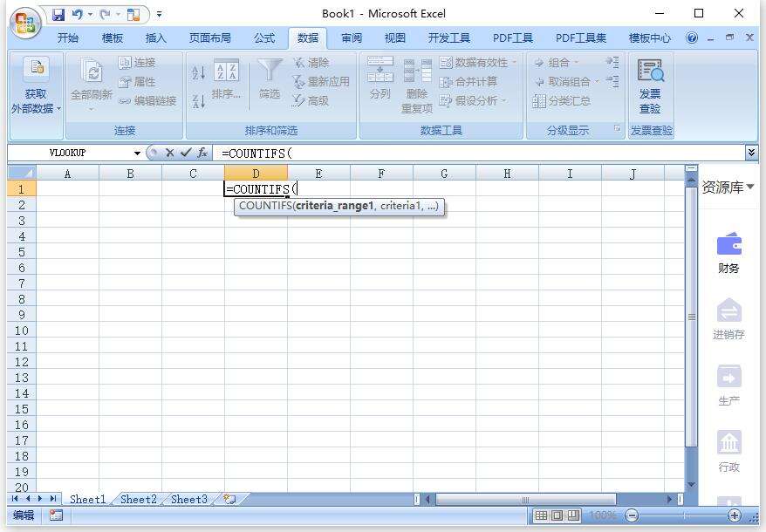Click the Redo icon in the quick access toolbar
This screenshot has height=532, width=766.
105,15
